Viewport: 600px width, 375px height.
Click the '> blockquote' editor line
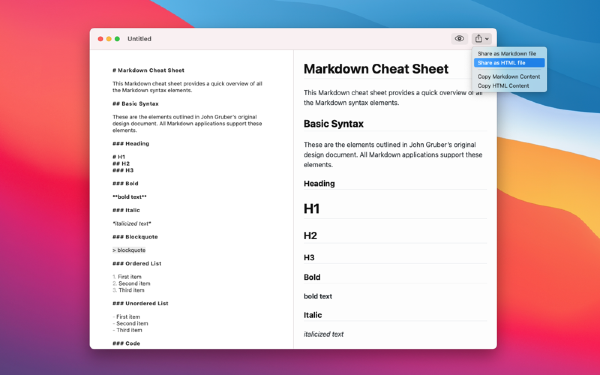129,250
